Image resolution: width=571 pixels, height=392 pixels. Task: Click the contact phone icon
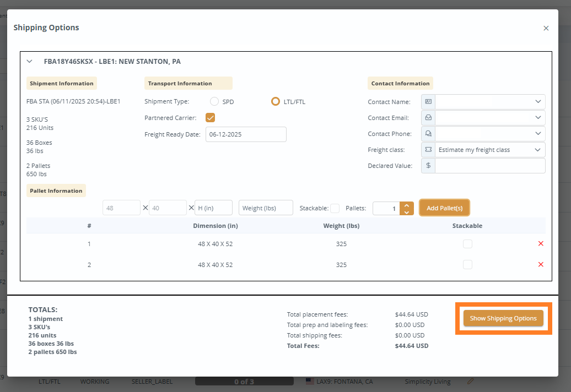[x=428, y=134]
